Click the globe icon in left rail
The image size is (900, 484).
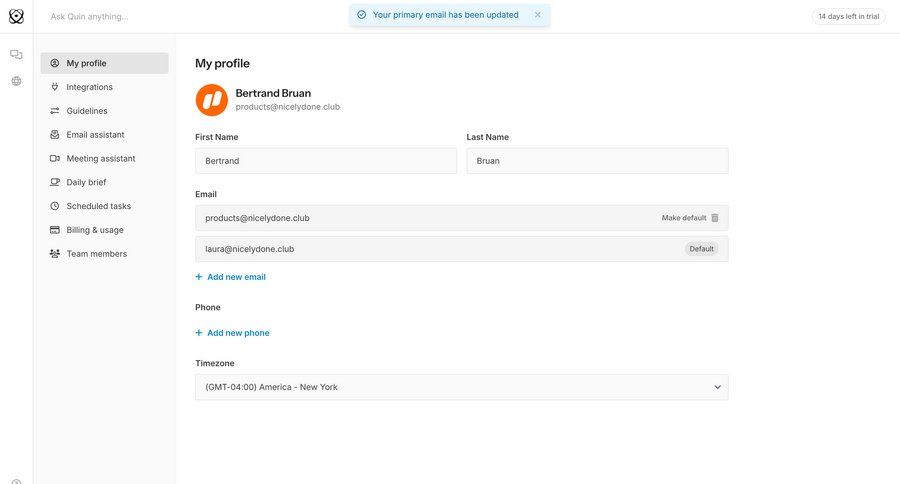point(16,81)
